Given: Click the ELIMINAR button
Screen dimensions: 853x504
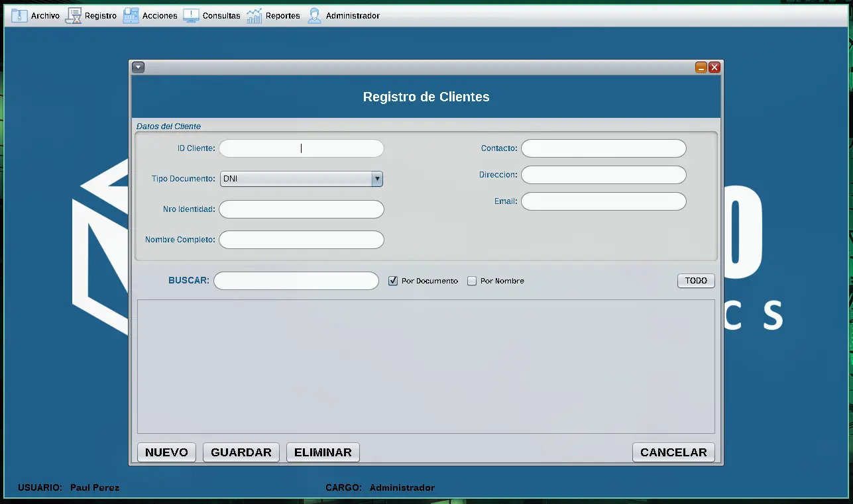Looking at the screenshot, I should point(323,452).
